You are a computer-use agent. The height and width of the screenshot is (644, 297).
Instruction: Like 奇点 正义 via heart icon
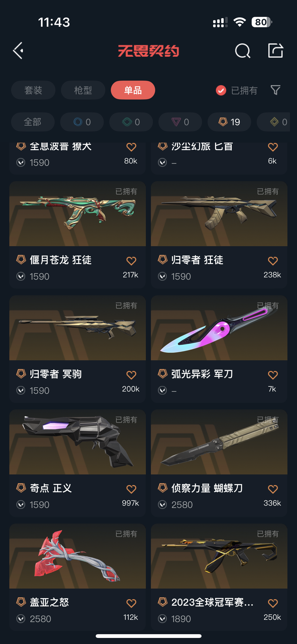[131, 489]
